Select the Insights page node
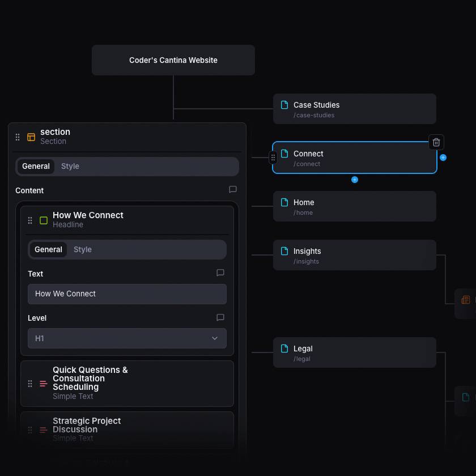 [355, 255]
